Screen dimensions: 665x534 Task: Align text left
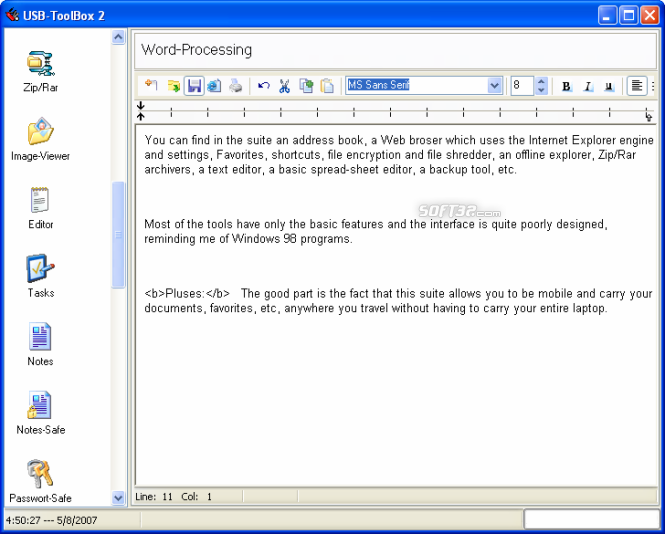coord(636,86)
